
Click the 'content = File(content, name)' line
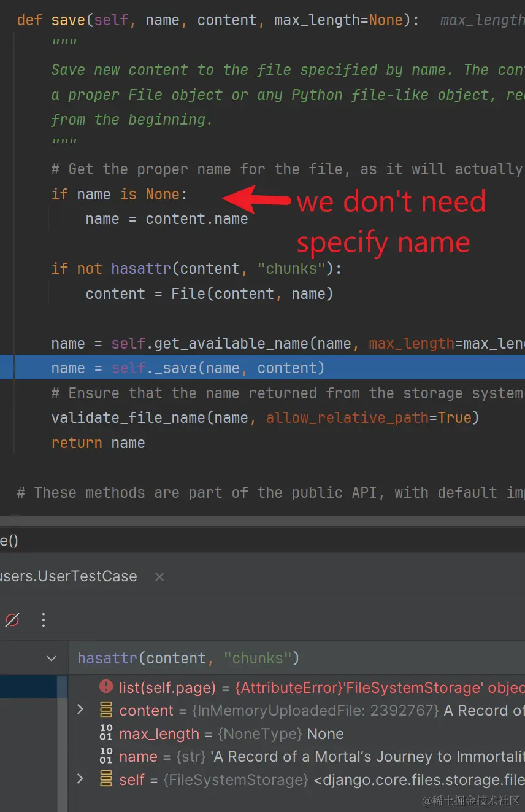pos(209,293)
